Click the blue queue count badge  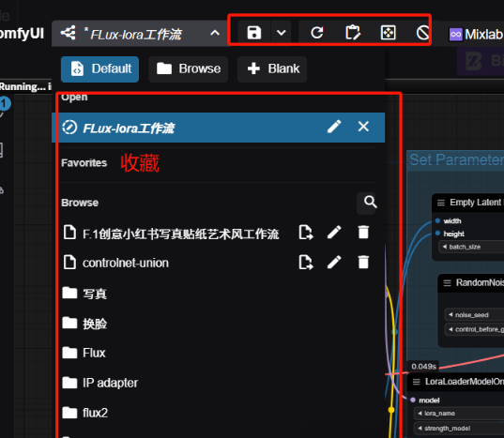pos(5,104)
